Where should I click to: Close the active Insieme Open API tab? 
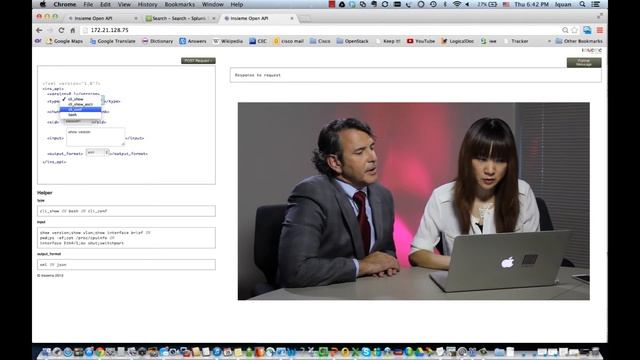point(292,18)
